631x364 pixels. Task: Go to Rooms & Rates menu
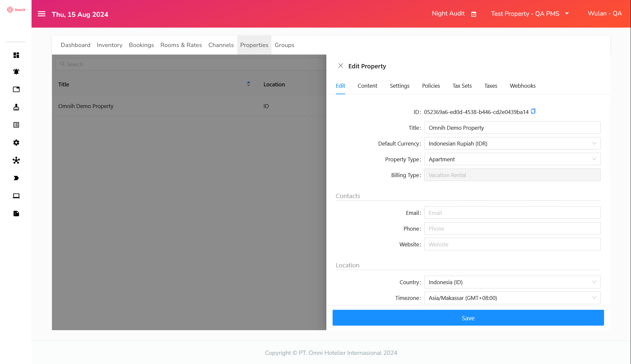pyautogui.click(x=181, y=45)
